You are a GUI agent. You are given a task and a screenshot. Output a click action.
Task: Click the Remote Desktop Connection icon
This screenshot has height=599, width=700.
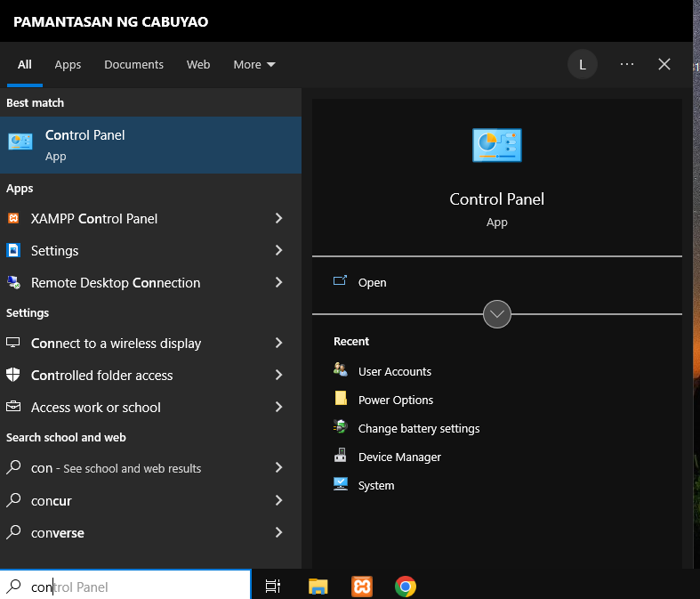[x=13, y=282]
